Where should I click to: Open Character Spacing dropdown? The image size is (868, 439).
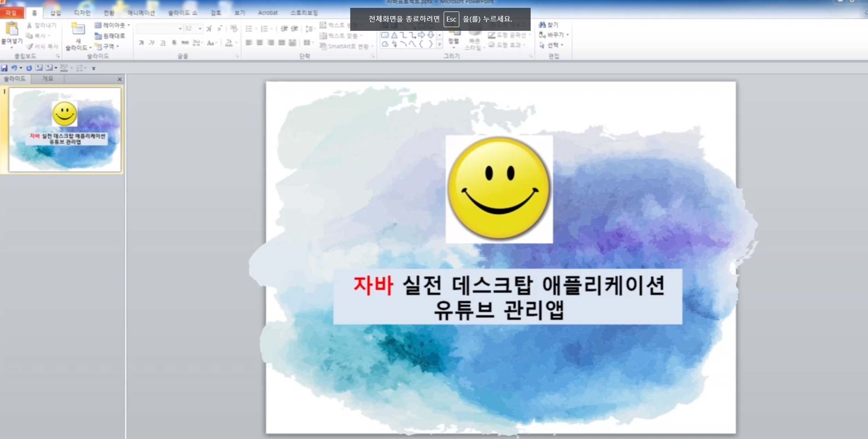click(197, 43)
